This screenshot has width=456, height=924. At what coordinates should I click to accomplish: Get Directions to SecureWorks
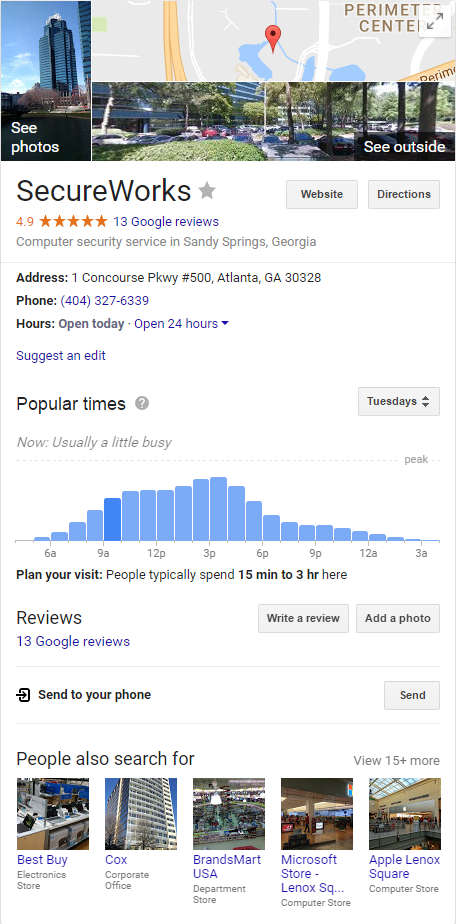(404, 194)
